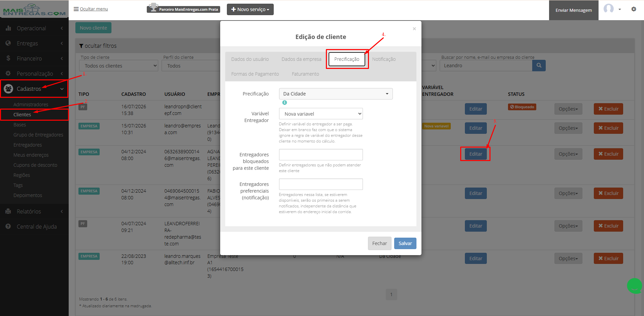Screen dimensions: 644x316
Task: Click Excluir for the leandropn@clientepf.com row
Action: click(x=608, y=109)
